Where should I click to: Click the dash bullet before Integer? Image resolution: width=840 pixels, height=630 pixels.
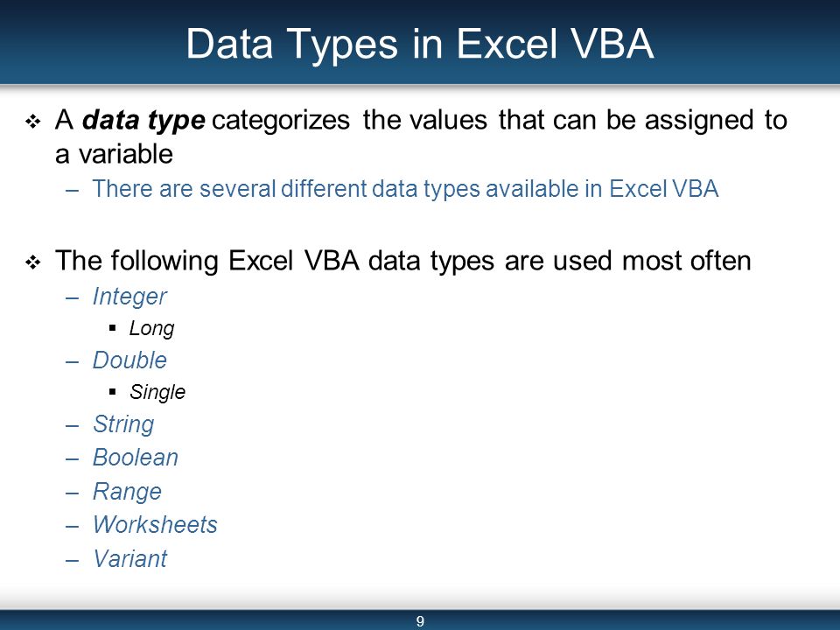click(73, 298)
